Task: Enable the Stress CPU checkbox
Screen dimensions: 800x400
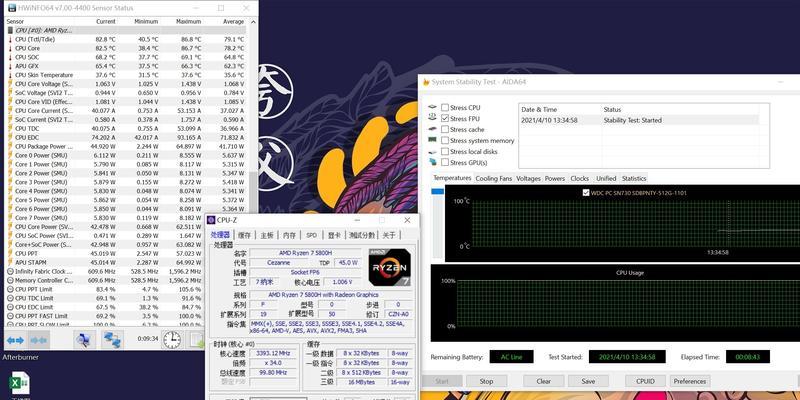Action: pos(445,108)
